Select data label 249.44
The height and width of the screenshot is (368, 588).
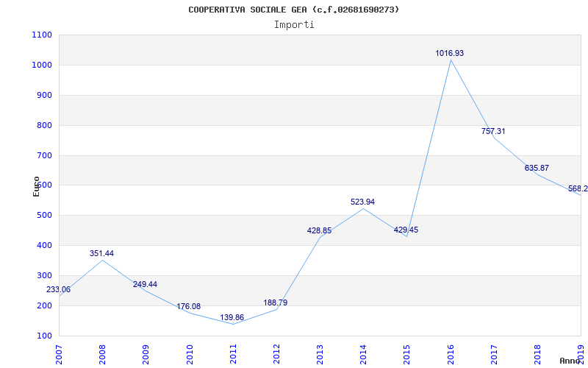coord(145,284)
